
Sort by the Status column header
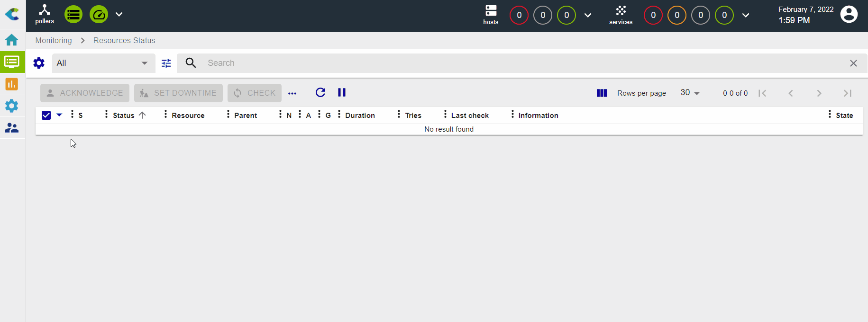(x=124, y=115)
